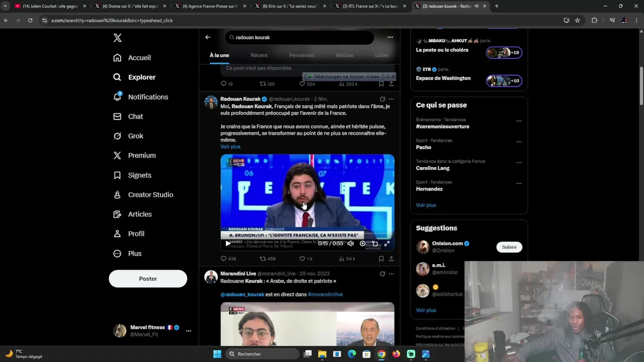644x362 pixels.
Task: Open Radouan Kourak's profile avatar
Action: tap(211, 103)
